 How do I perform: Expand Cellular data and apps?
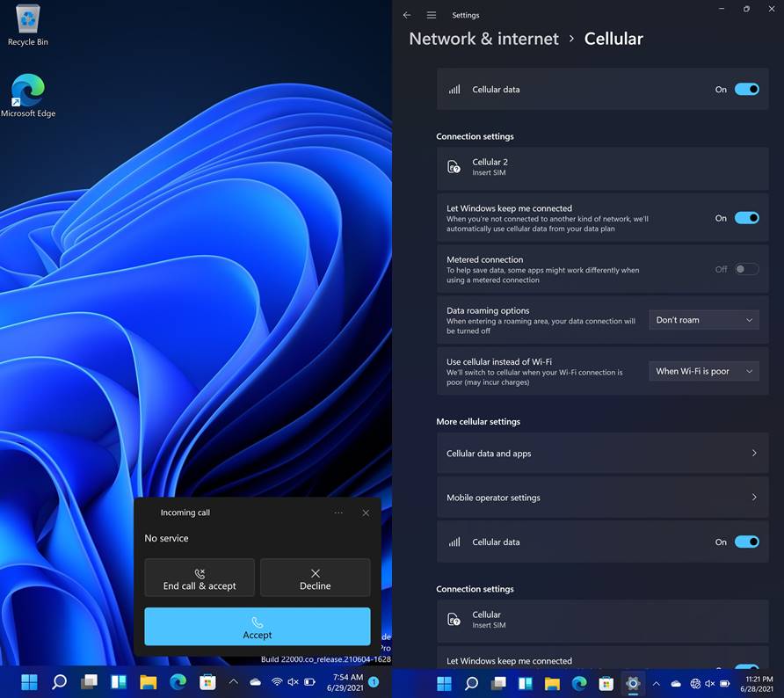pyautogui.click(x=602, y=453)
